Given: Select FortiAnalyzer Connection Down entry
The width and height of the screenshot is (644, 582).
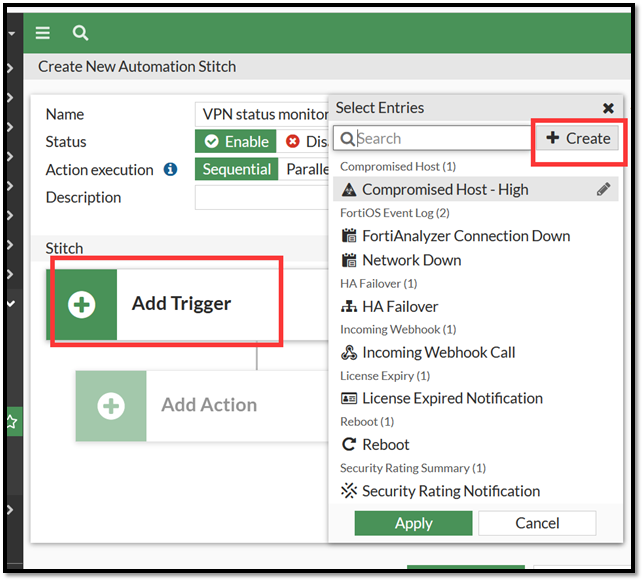Looking at the screenshot, I should click(x=475, y=236).
